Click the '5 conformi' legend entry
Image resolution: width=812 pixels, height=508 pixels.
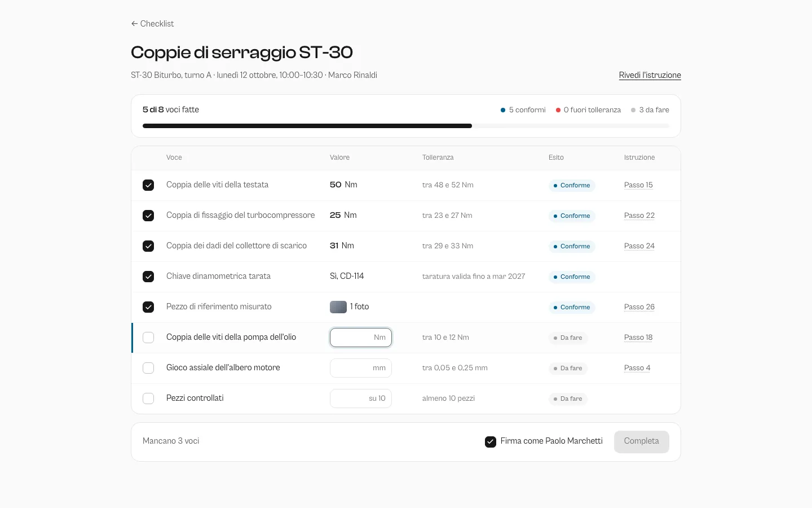(523, 110)
